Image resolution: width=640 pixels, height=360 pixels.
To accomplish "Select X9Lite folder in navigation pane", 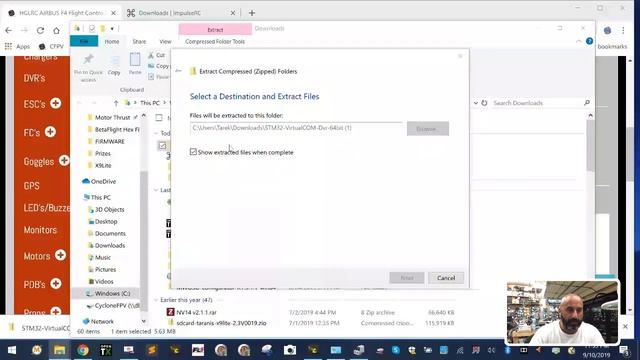I will coord(103,165).
